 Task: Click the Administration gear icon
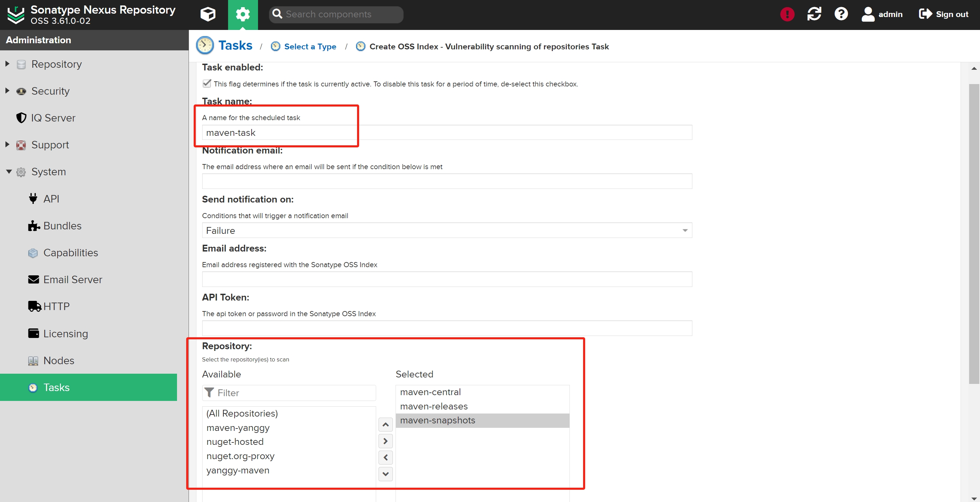(243, 14)
